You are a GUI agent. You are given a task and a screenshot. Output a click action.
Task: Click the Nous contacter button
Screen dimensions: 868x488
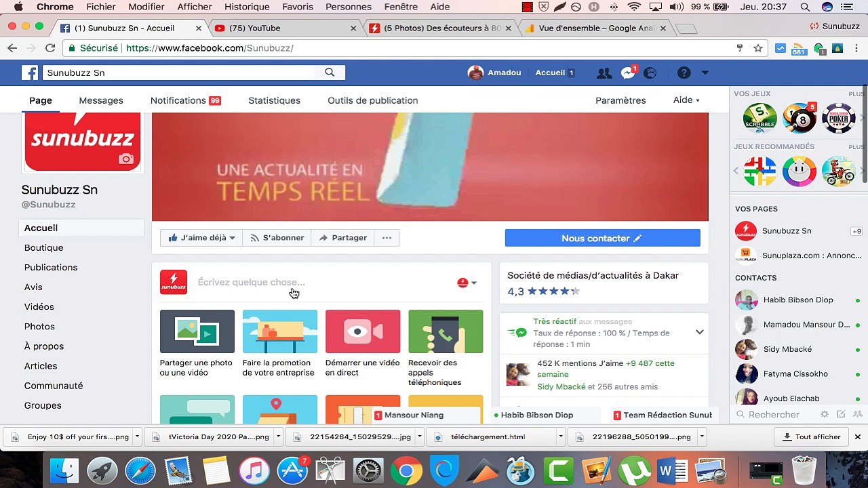602,238
